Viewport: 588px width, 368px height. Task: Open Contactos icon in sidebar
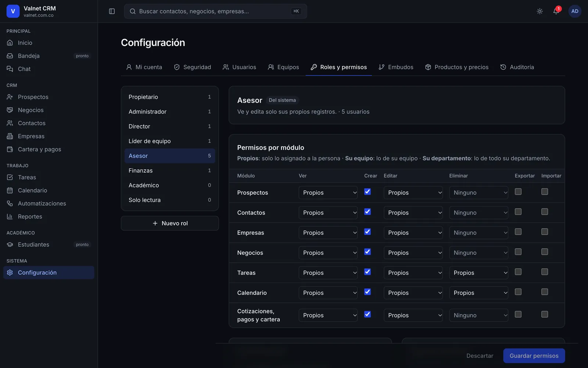(10, 123)
